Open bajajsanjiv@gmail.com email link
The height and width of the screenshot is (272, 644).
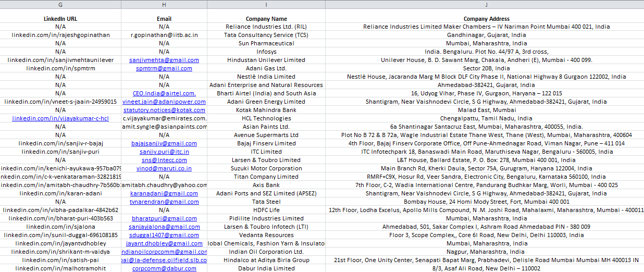[164, 143]
